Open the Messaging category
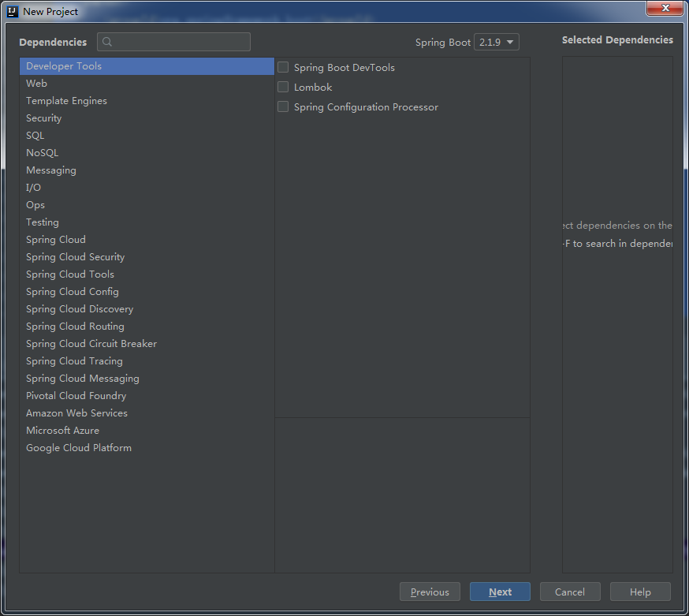This screenshot has height=616, width=689. (x=147, y=170)
